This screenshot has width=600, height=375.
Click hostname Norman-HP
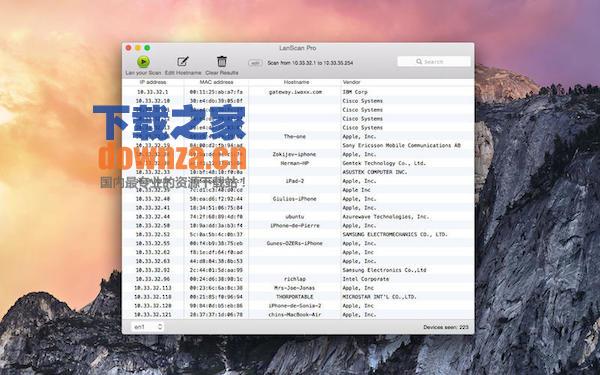coord(295,163)
